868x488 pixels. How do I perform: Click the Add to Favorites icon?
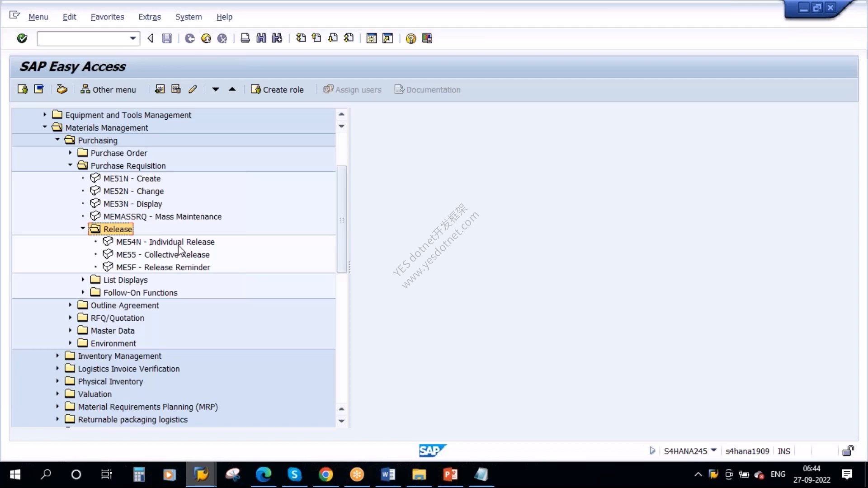(160, 89)
